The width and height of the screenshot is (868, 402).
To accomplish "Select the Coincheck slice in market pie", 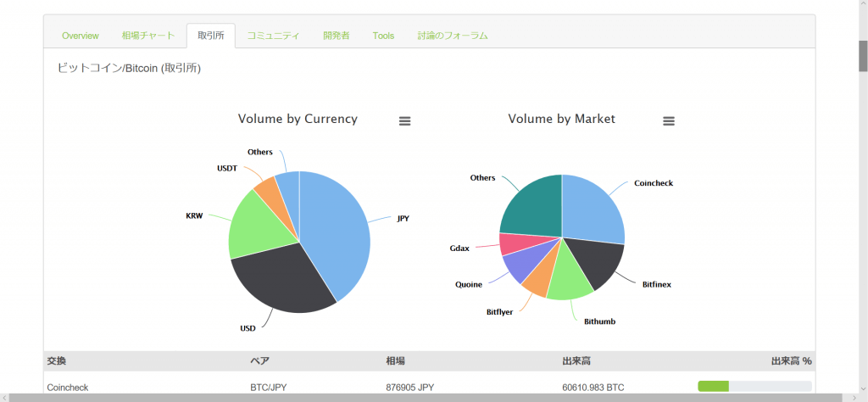I will click(x=593, y=208).
